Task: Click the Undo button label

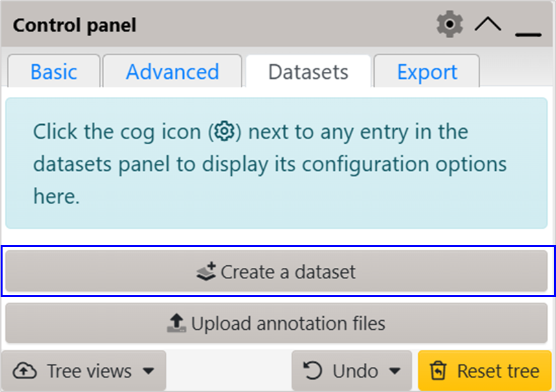Action: click(355, 371)
